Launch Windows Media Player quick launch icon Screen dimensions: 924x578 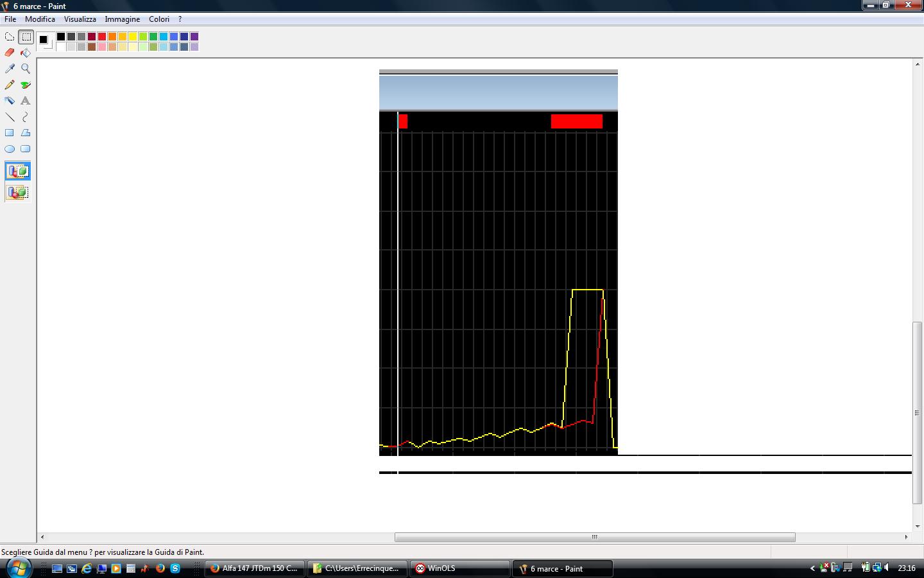click(116, 568)
